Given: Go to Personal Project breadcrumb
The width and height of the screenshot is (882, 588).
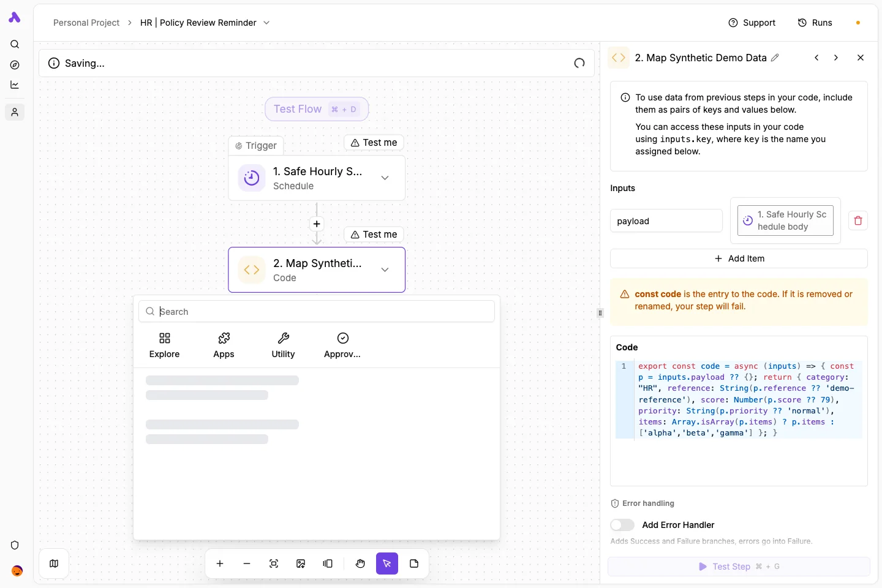Looking at the screenshot, I should [86, 23].
